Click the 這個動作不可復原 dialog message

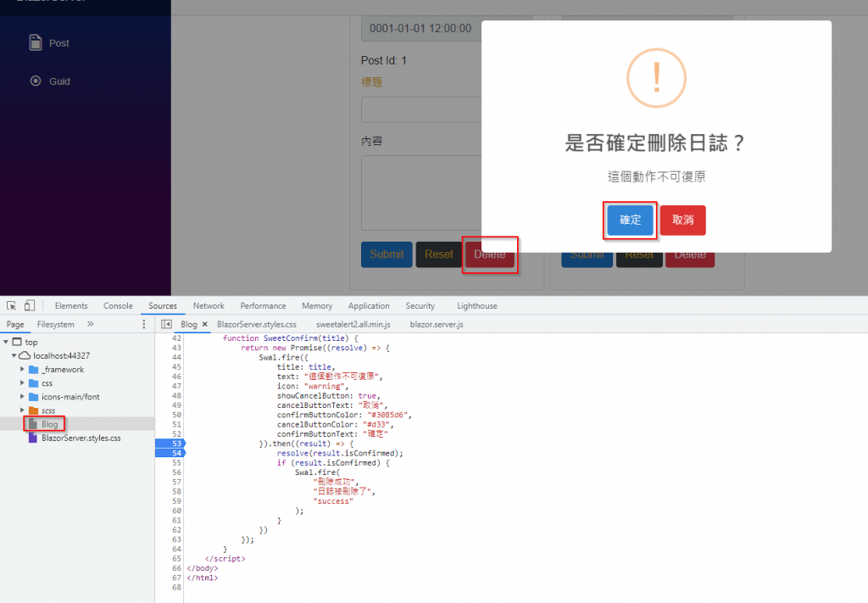656,176
